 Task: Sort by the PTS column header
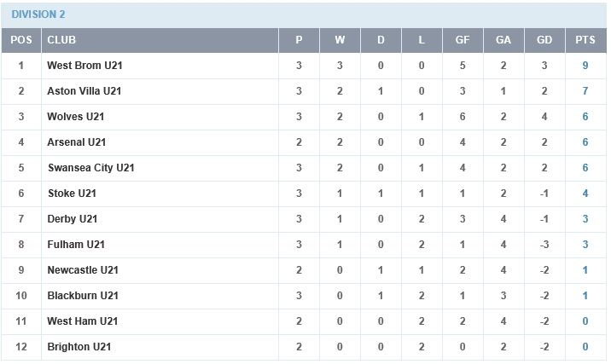click(x=585, y=40)
